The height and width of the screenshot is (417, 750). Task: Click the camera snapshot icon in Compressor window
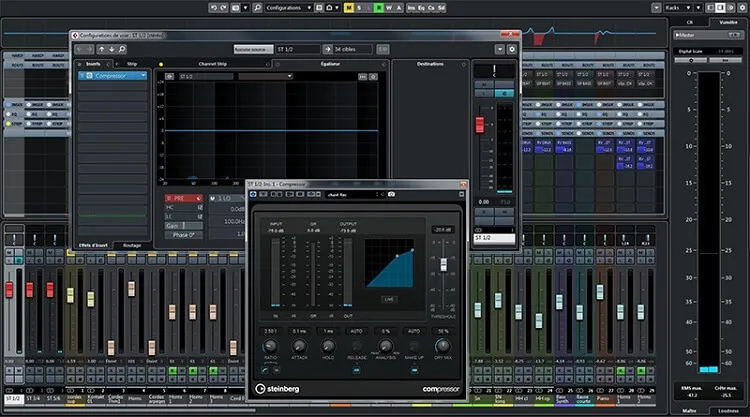391,194
